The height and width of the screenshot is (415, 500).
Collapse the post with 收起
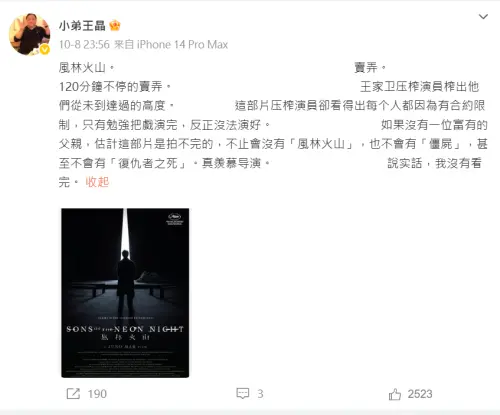coord(97,182)
